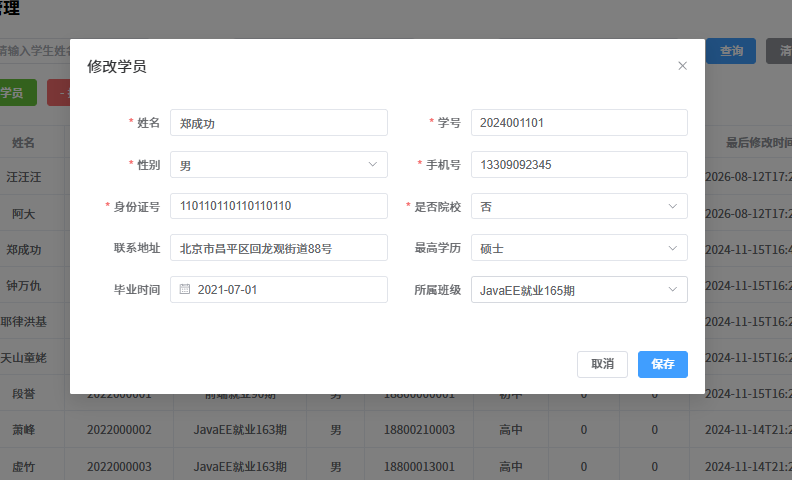Click the 耶律洪基 row name

coord(24,321)
